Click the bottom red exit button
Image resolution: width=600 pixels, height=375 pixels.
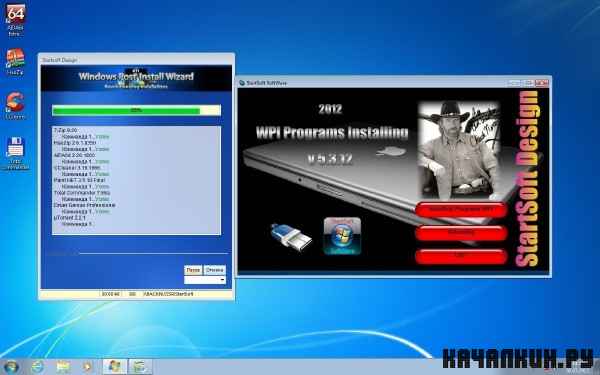tap(461, 256)
